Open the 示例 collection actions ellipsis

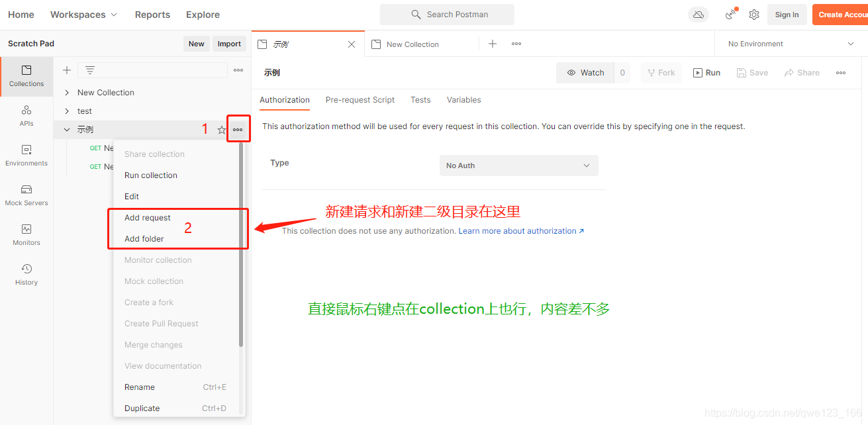(x=238, y=130)
